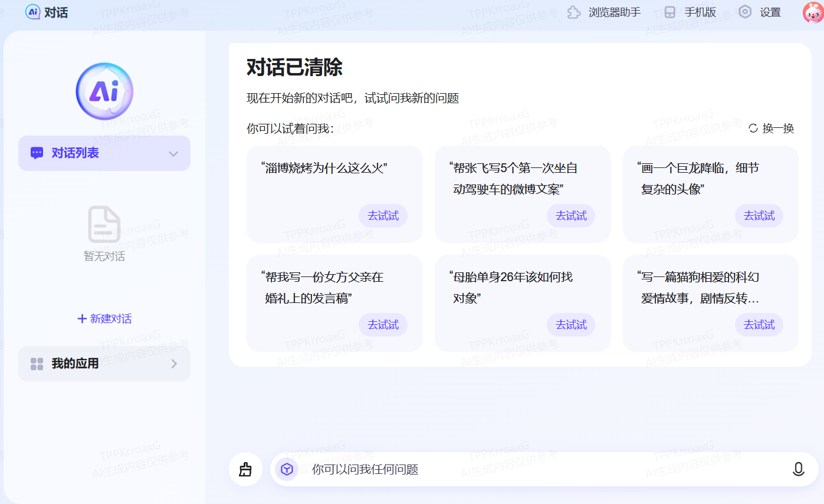Click the mobile version phone icon
Screen dimensions: 824x504
[669, 12]
